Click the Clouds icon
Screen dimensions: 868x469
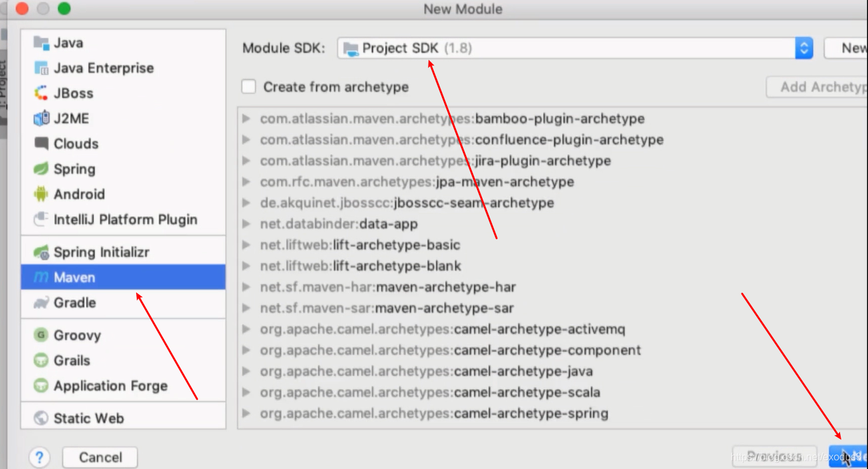click(x=41, y=144)
